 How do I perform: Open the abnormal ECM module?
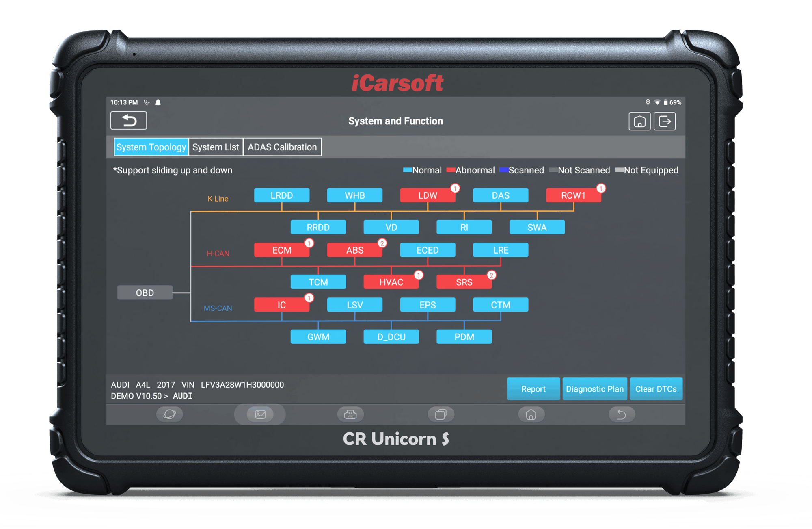[282, 250]
